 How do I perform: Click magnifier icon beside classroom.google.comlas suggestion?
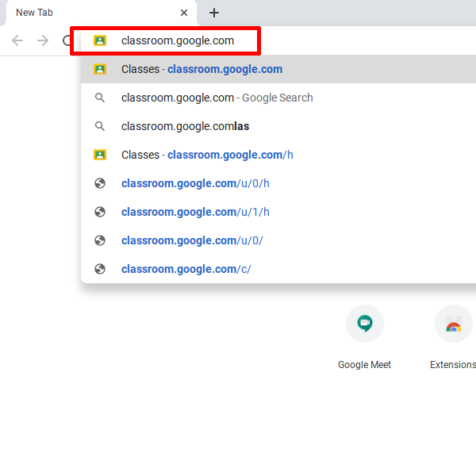(100, 126)
